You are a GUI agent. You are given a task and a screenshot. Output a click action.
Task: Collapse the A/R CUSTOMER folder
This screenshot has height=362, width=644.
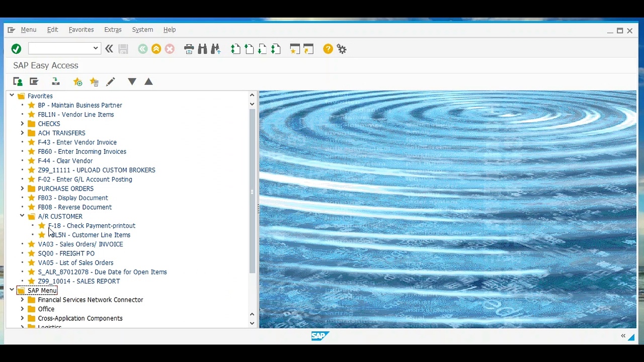pos(22,216)
